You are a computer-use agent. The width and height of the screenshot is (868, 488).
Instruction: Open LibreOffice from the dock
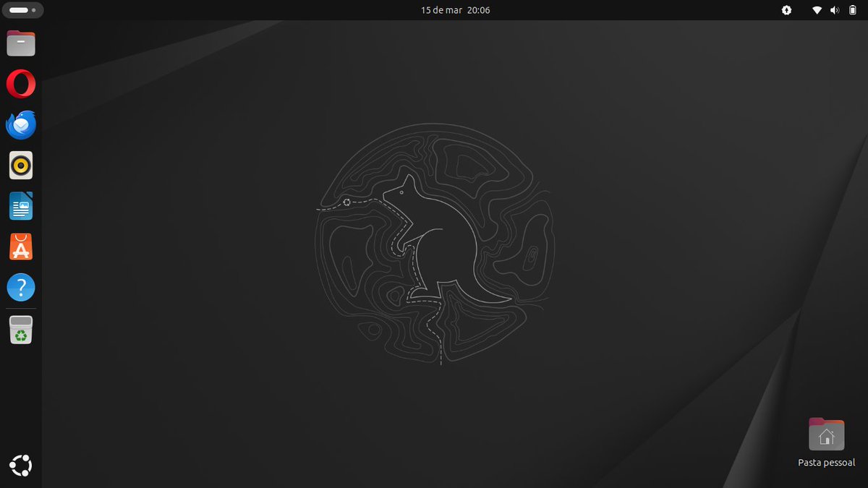20,206
